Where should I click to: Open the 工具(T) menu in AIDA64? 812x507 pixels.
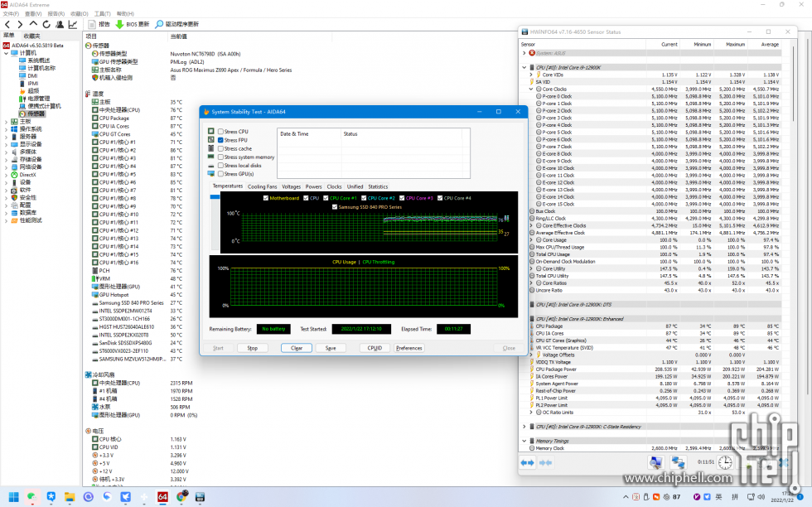click(x=103, y=14)
